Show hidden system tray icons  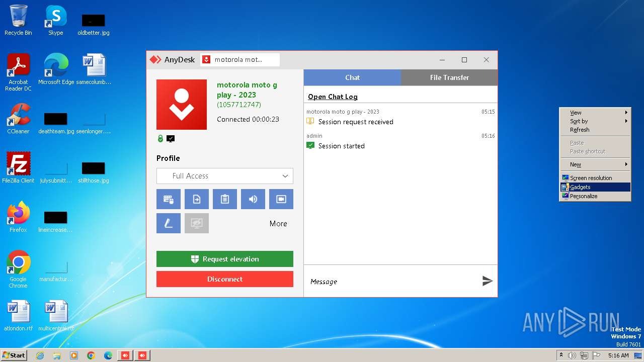(x=561, y=355)
